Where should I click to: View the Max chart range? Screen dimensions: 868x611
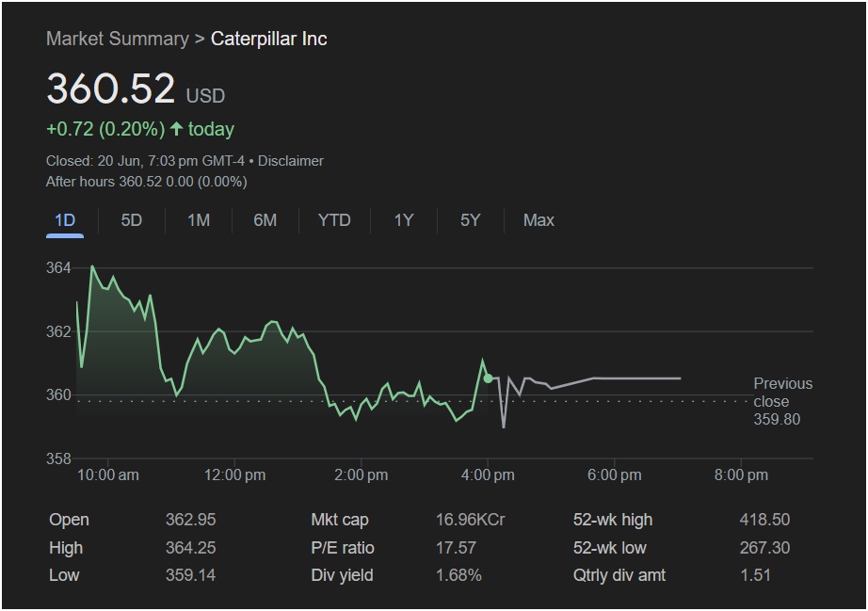(538, 220)
